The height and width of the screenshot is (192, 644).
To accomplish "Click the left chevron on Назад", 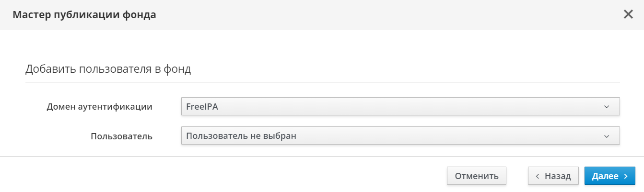I will (538, 176).
